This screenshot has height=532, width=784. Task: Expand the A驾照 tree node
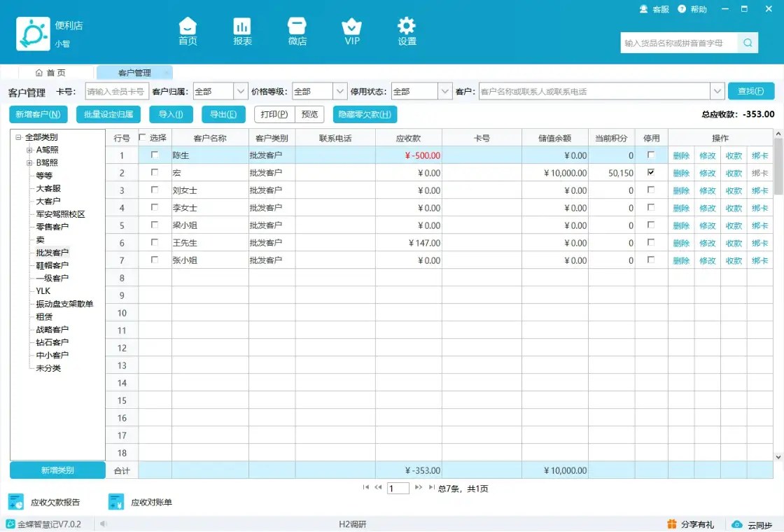[29, 150]
